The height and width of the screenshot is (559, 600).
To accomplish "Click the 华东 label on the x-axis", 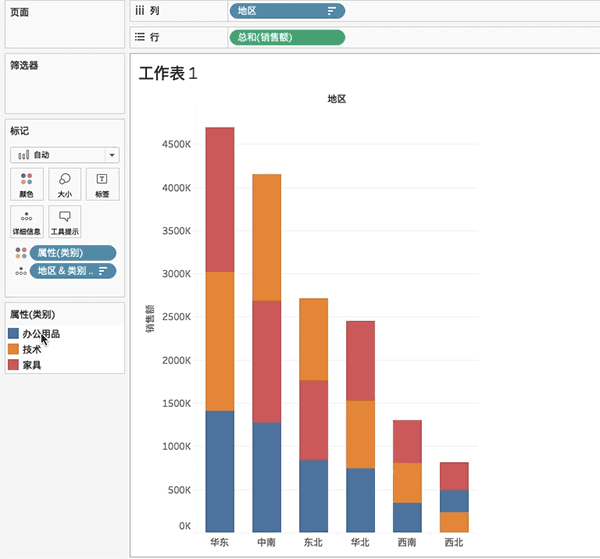I will 219,543.
